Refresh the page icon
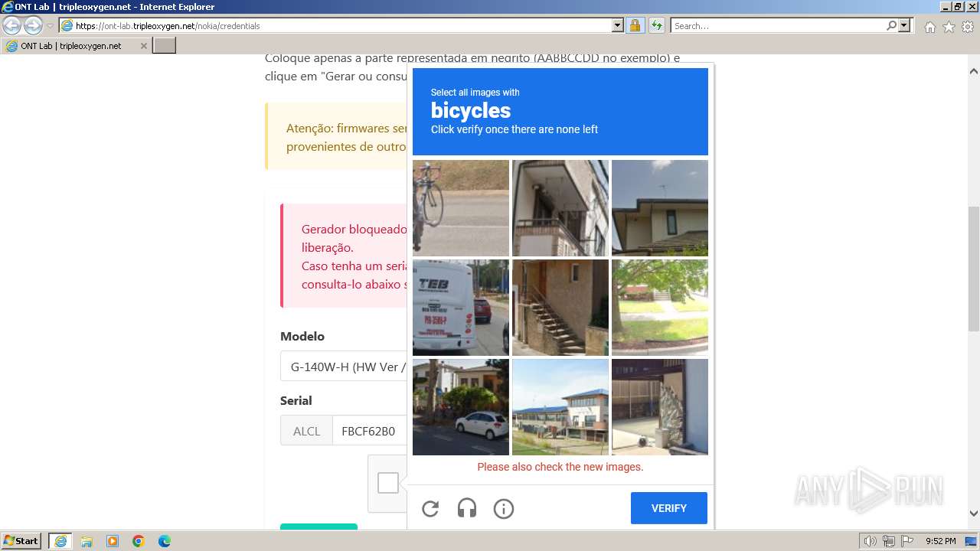The width and height of the screenshot is (980, 551). tap(657, 26)
